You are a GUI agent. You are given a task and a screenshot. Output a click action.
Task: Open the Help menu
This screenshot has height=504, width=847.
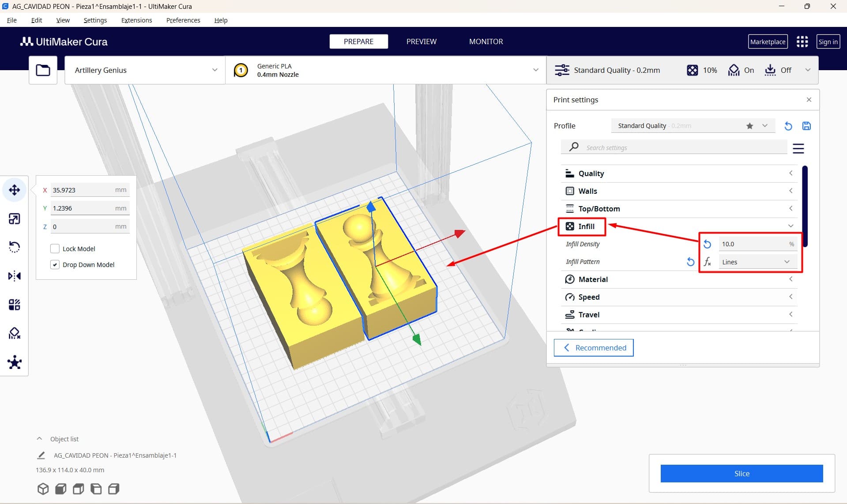pos(221,20)
